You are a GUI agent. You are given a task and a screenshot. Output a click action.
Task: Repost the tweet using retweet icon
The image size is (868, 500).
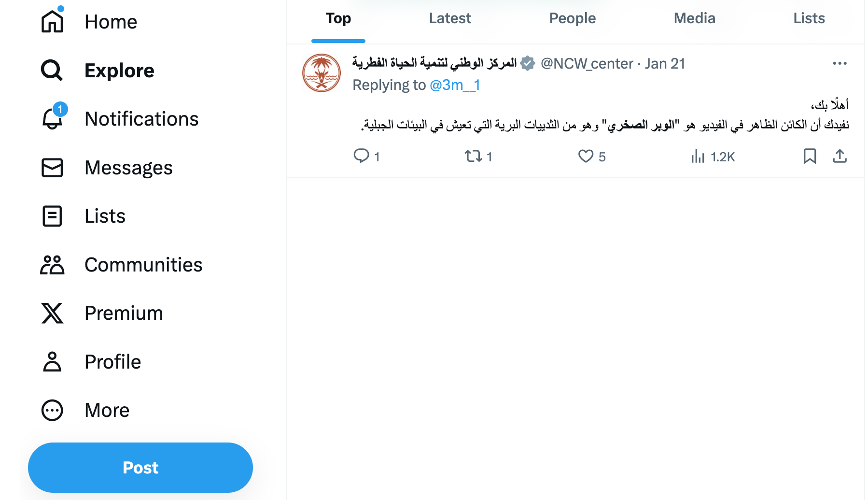473,156
